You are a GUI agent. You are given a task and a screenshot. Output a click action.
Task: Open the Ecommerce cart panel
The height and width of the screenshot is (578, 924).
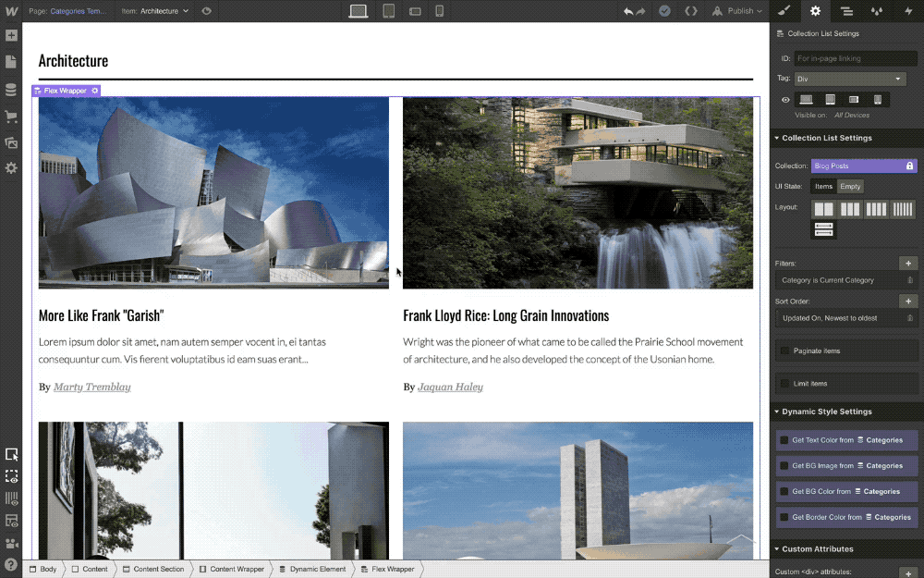pos(11,117)
